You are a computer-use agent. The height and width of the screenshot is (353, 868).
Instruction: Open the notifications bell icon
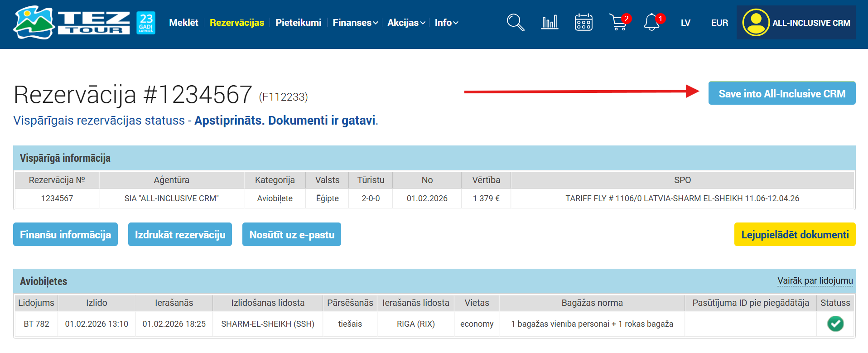pyautogui.click(x=651, y=23)
